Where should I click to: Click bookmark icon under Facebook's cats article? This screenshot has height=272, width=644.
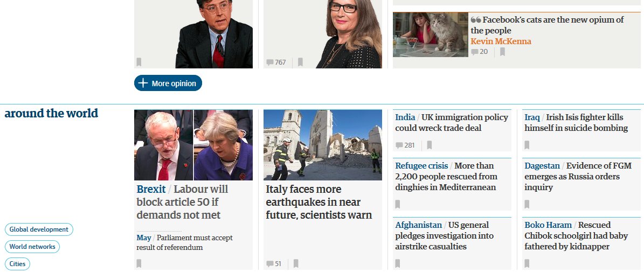[x=502, y=52]
